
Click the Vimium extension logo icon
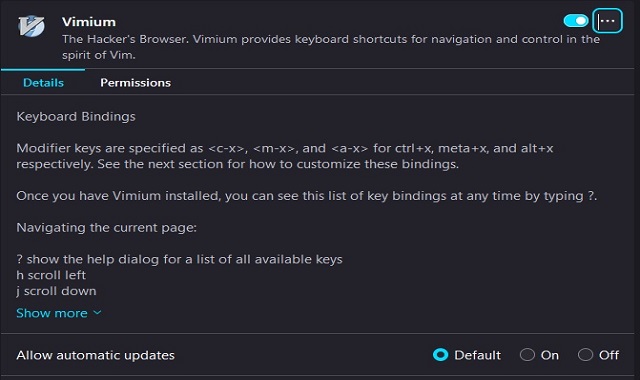31,26
